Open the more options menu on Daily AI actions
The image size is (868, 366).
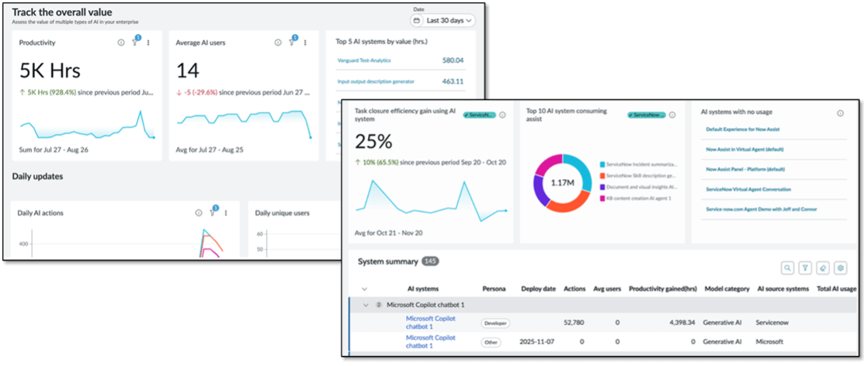point(226,212)
